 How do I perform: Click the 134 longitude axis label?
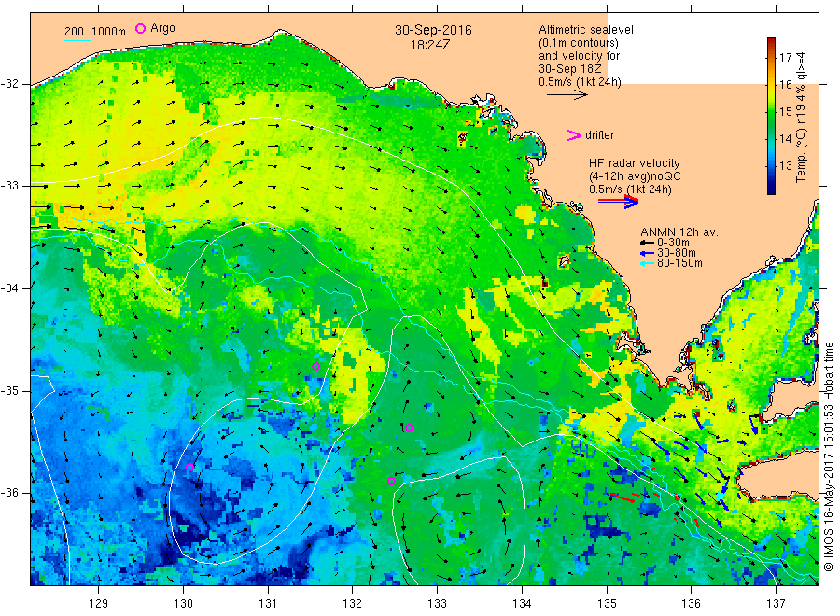pyautogui.click(x=522, y=604)
